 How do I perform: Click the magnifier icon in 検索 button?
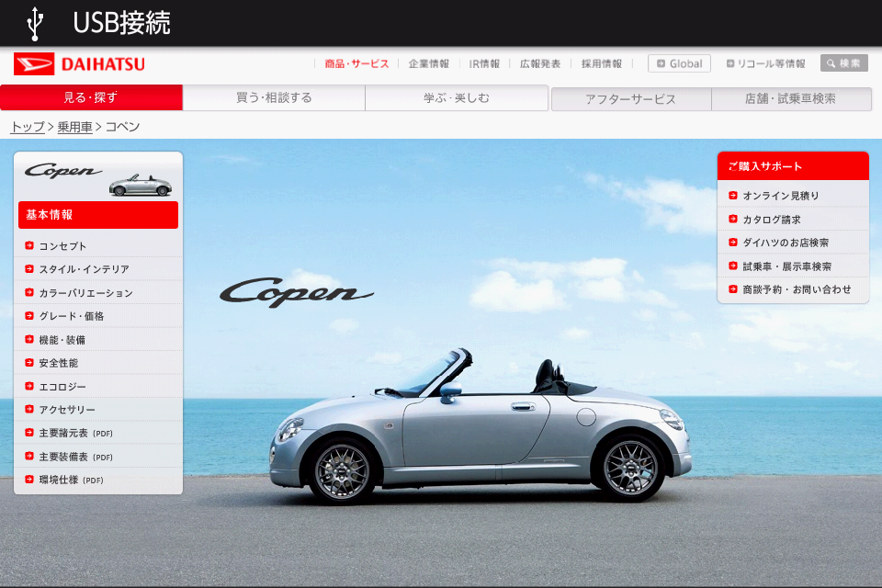[831, 63]
